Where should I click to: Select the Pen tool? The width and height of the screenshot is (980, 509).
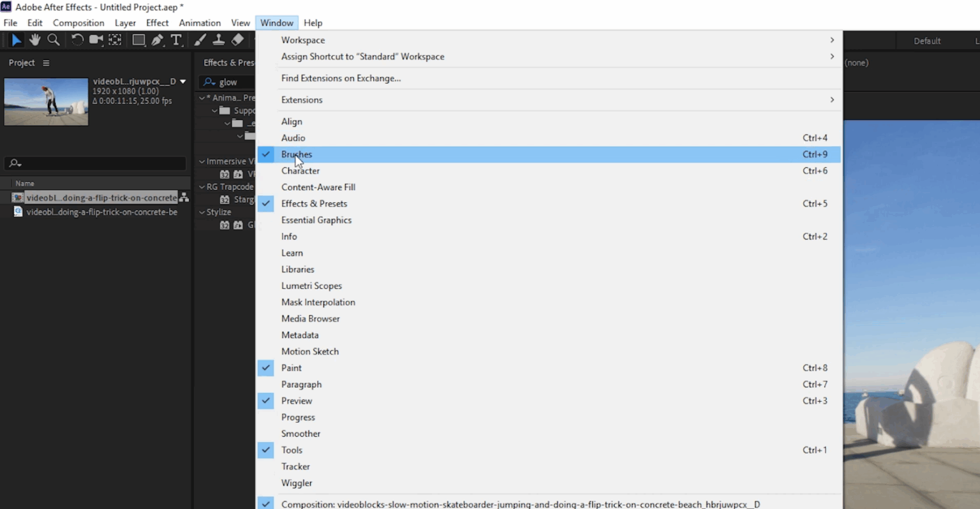[x=158, y=40]
